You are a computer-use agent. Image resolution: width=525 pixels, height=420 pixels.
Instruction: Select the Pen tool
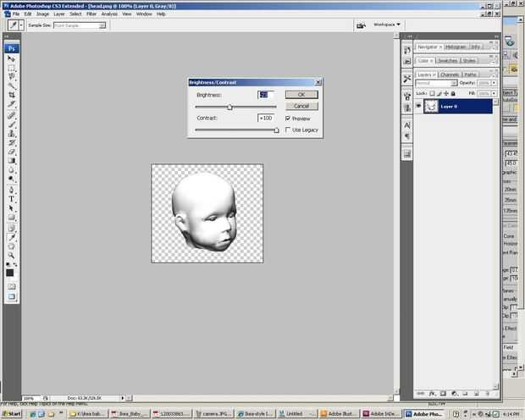tap(11, 190)
